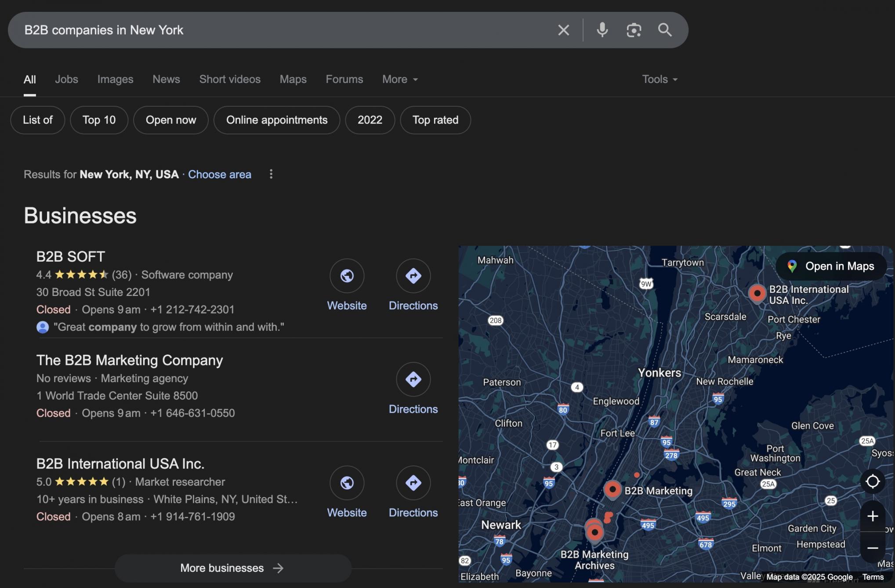This screenshot has width=895, height=588.
Task: Select B2B Marketing Archives map pin
Action: (x=594, y=533)
